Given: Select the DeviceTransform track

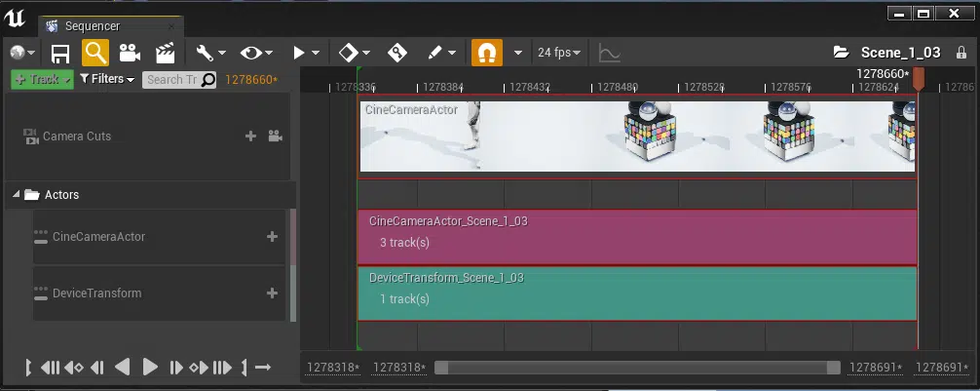Looking at the screenshot, I should [x=97, y=293].
